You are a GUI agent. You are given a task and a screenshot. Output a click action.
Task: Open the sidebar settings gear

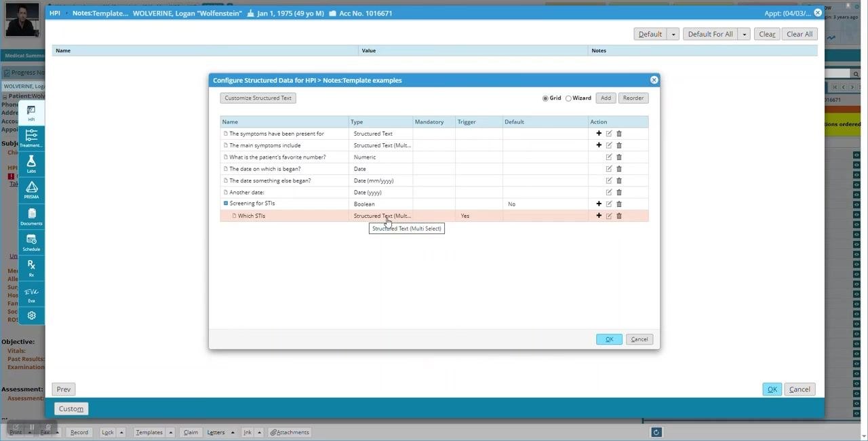31,315
